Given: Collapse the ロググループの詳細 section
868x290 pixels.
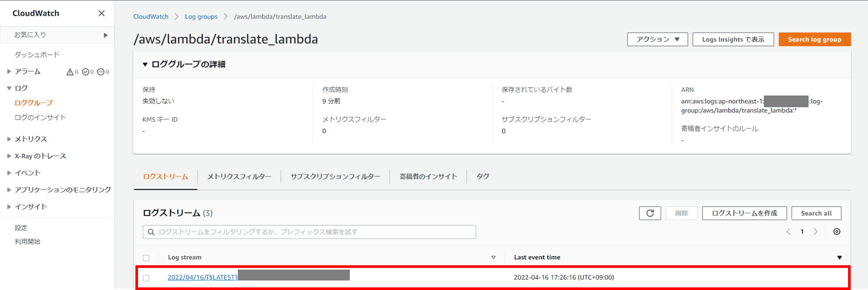Looking at the screenshot, I should [x=145, y=64].
